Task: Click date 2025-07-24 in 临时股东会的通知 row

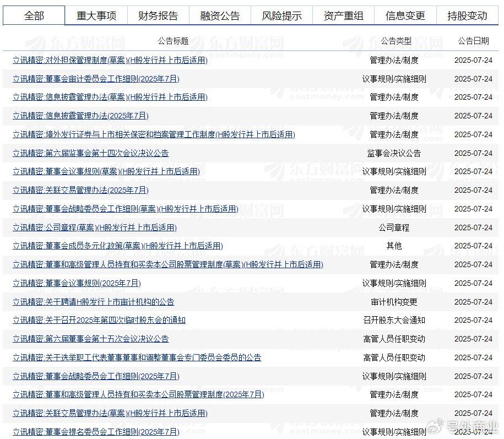Action: coord(473,320)
